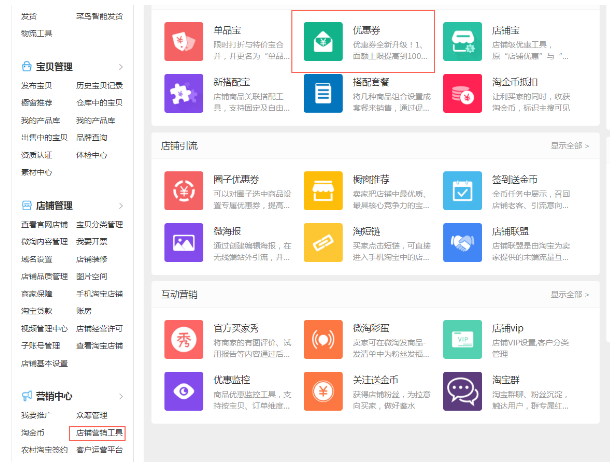The width and height of the screenshot is (615, 462).
Task: Open the purple puzzle 新搭配宝 icon
Action: (x=184, y=93)
